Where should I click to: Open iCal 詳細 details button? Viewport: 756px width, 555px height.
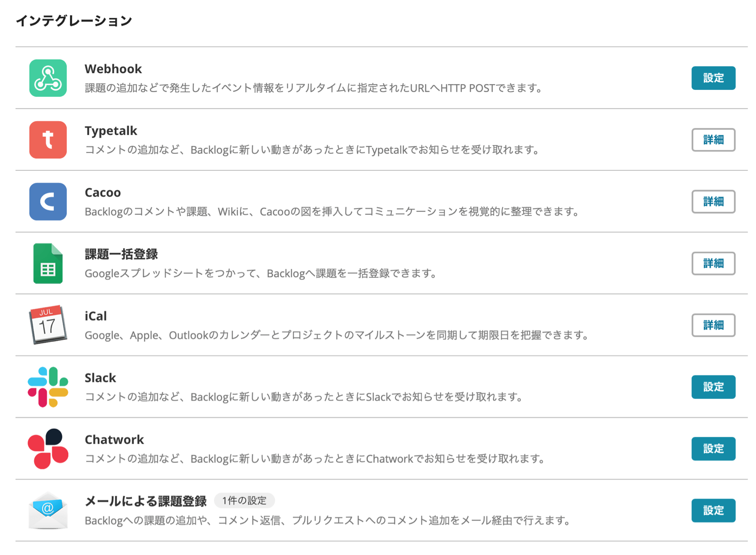pos(713,325)
